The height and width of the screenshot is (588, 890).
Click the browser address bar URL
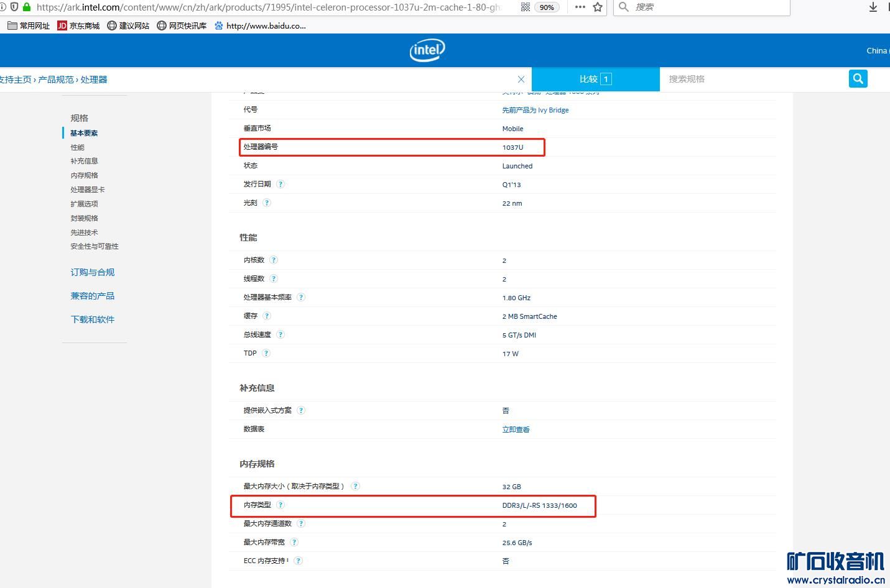[x=269, y=7]
